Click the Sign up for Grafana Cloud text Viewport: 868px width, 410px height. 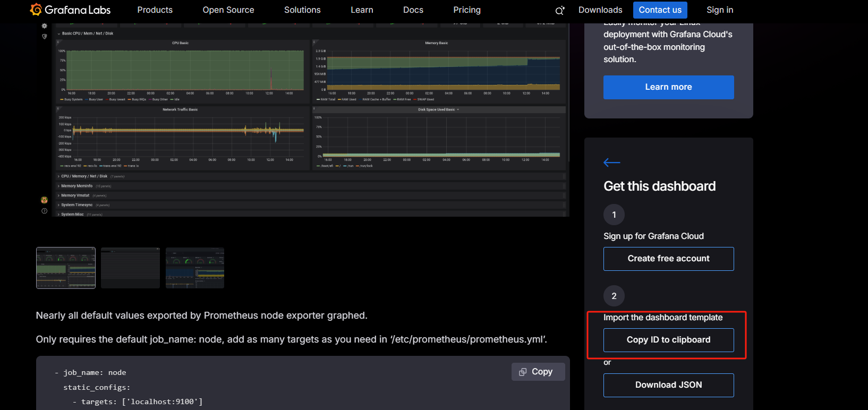(x=654, y=236)
